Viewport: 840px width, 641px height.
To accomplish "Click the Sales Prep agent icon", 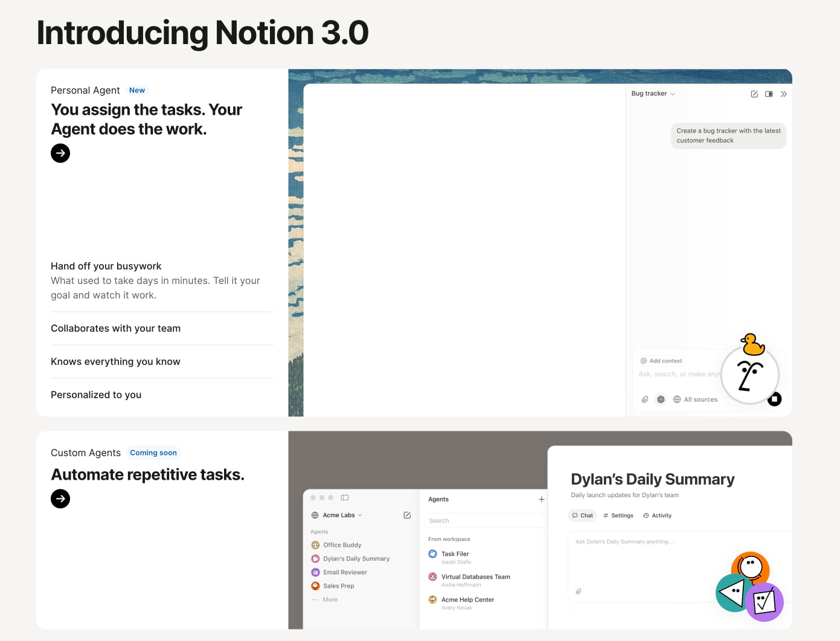I will pyautogui.click(x=315, y=586).
